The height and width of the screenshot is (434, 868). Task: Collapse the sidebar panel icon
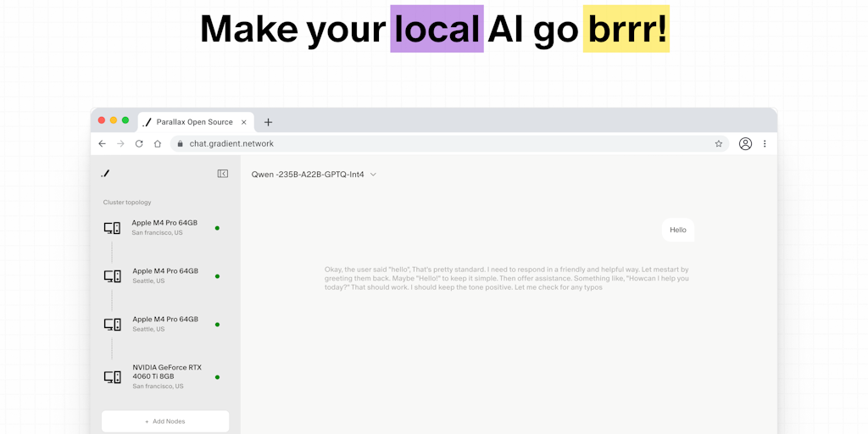223,174
